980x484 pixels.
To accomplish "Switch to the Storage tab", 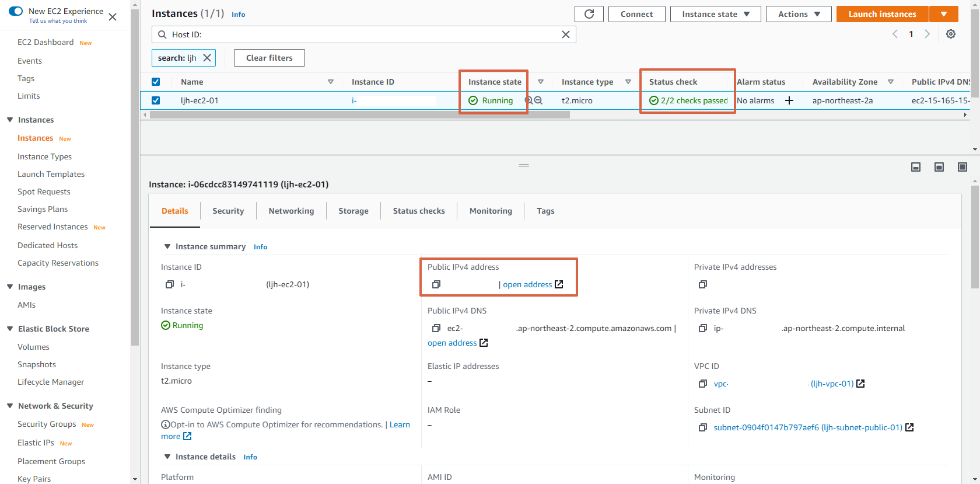I will (x=353, y=211).
